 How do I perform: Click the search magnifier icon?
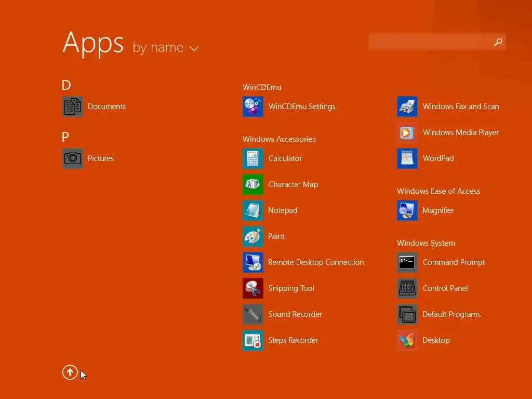[498, 42]
